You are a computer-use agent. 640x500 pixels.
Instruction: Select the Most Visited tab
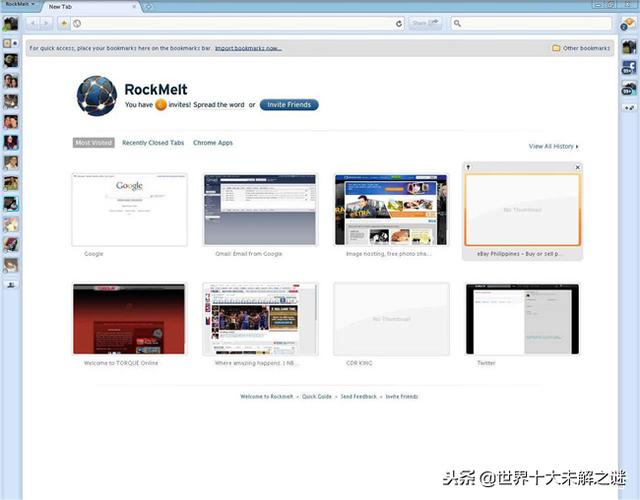coord(94,143)
